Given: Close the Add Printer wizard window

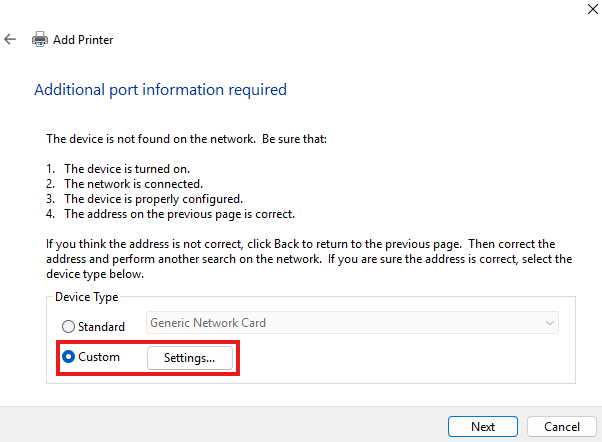Looking at the screenshot, I should point(593,9).
